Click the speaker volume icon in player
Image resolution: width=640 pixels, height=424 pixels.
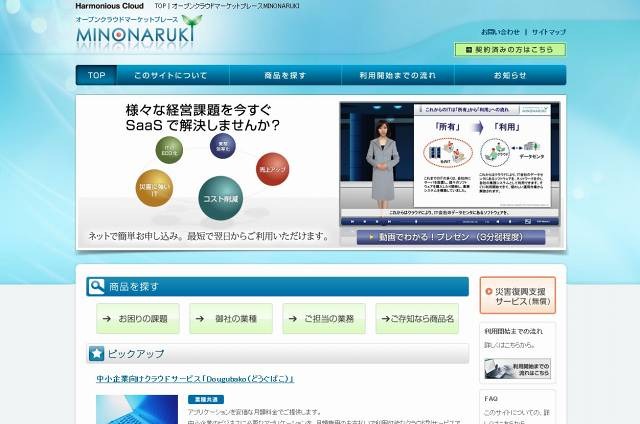pyautogui.click(x=498, y=222)
